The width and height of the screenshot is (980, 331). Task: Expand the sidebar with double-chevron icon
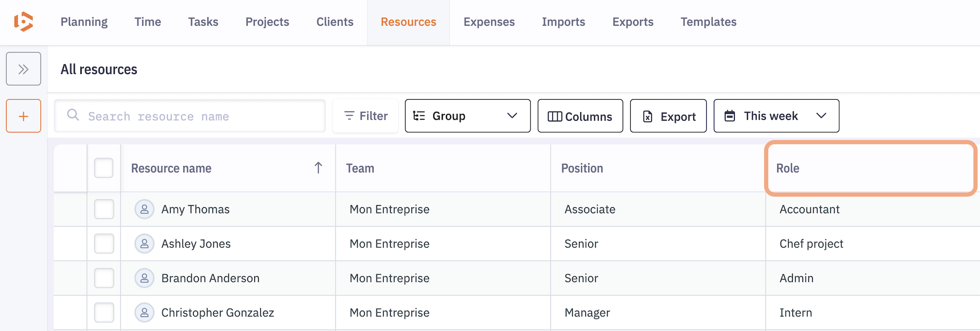tap(24, 69)
